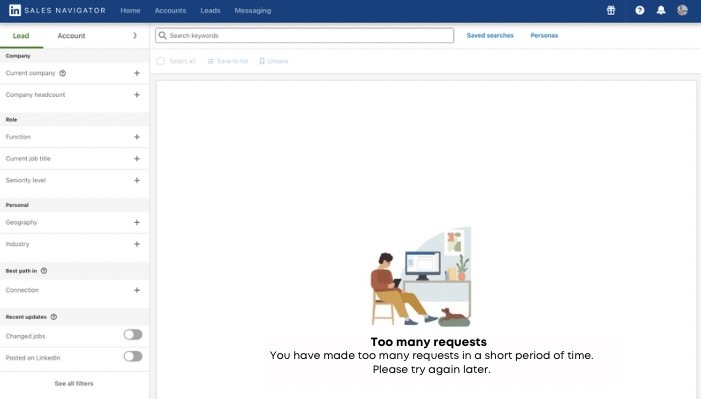Click See all filters

(74, 383)
